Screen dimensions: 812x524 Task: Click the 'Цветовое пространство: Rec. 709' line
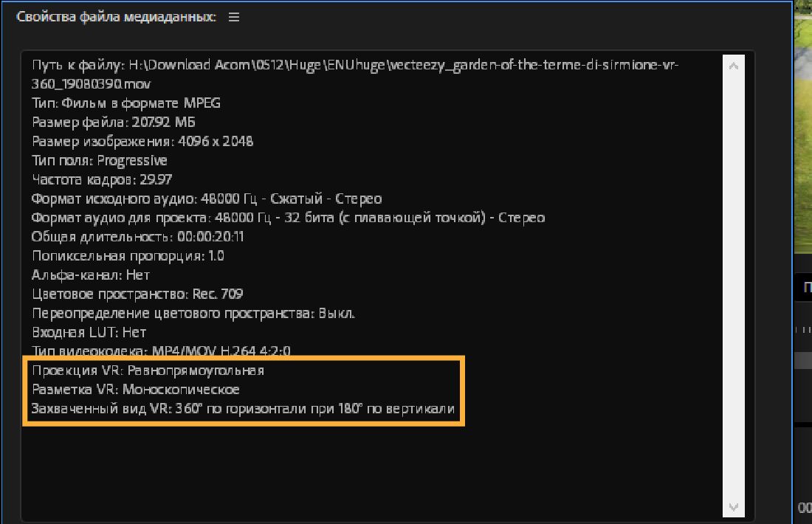coord(137,294)
